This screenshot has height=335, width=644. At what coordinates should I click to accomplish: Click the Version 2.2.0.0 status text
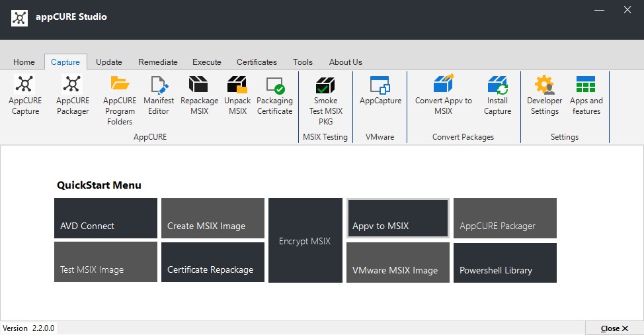coord(28,328)
